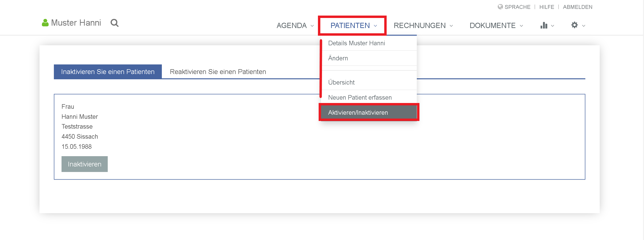Open the statistics bar chart icon
Viewport: 644px width, 240px height.
[544, 25]
